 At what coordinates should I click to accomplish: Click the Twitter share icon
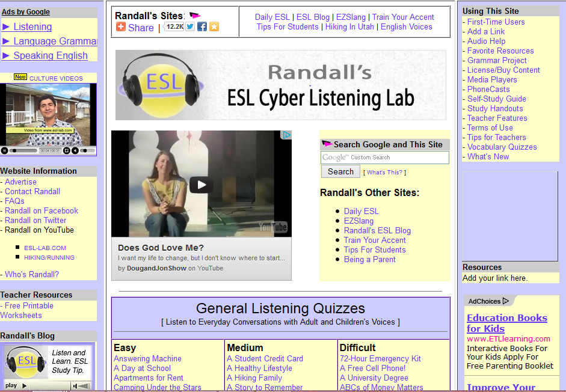190,27
